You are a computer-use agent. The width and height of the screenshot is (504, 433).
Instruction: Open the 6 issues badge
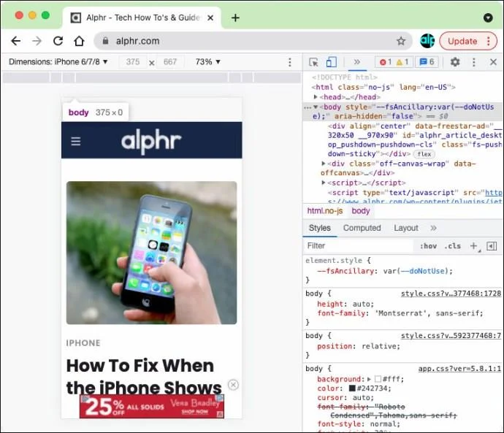point(427,62)
